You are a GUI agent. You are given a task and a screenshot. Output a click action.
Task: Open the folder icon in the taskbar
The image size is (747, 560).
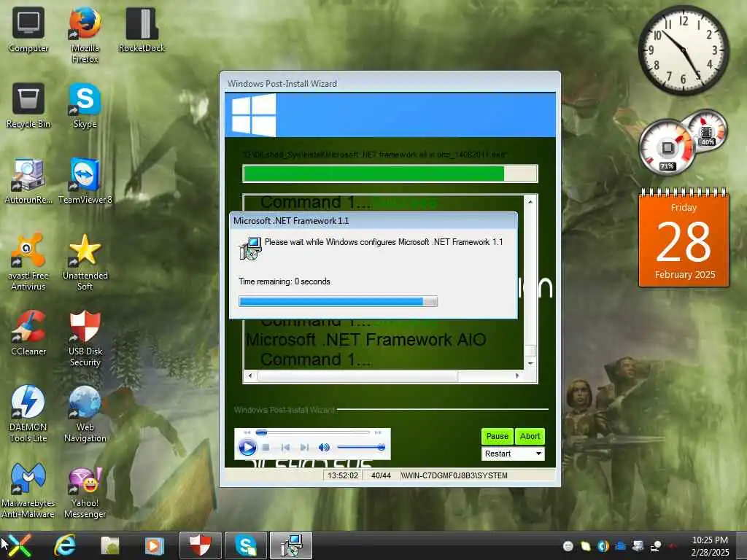(110, 545)
